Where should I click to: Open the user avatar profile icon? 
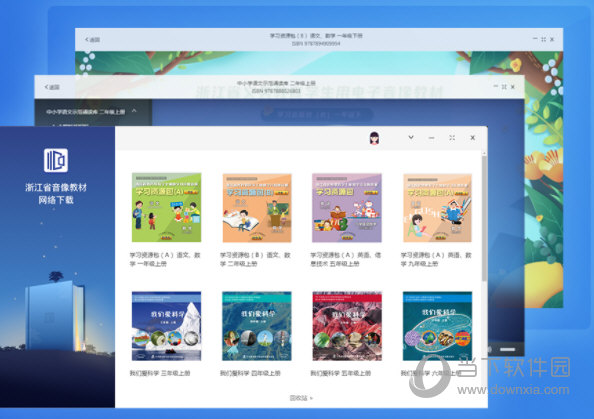click(x=374, y=138)
